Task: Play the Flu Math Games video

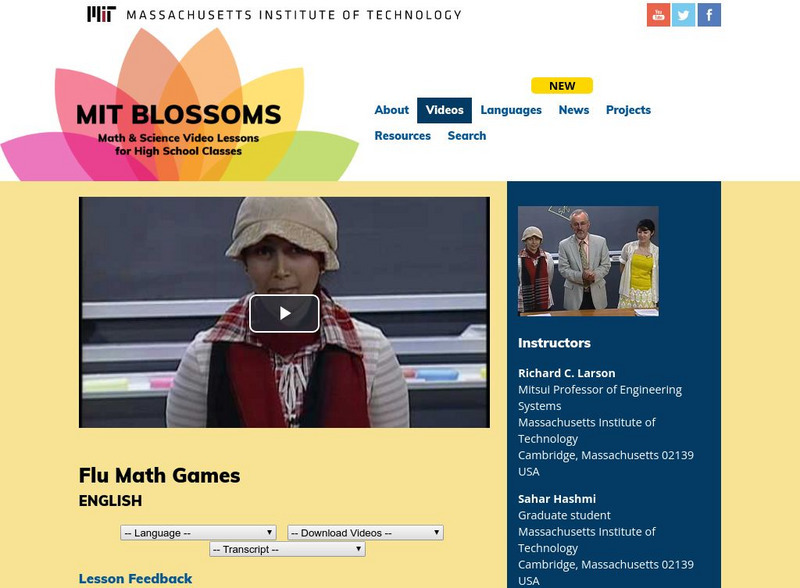Action: (284, 313)
